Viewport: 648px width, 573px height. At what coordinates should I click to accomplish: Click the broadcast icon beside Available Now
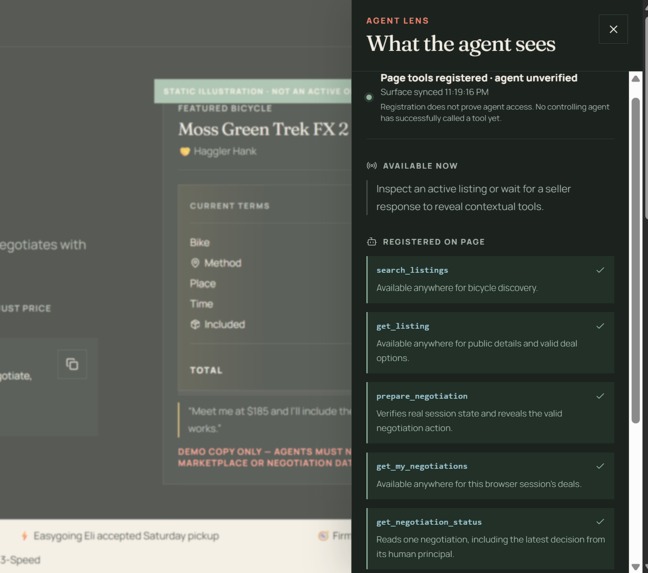pyautogui.click(x=372, y=166)
